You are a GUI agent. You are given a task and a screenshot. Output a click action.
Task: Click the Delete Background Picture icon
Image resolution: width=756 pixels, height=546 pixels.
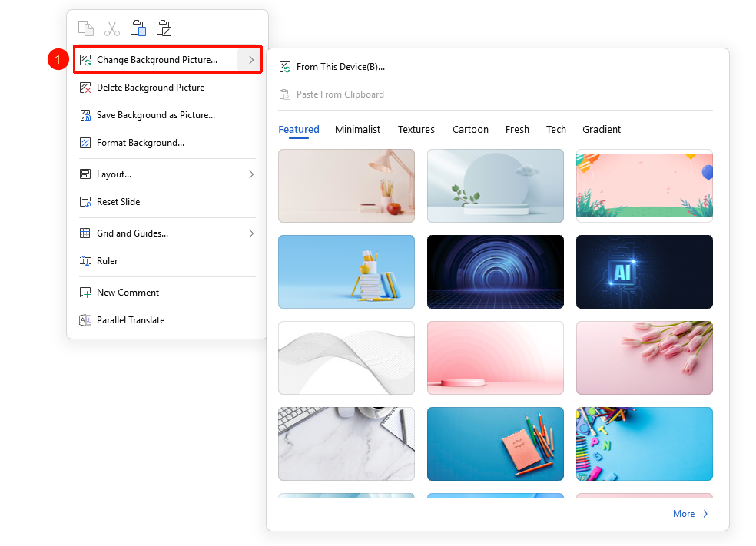pos(85,88)
